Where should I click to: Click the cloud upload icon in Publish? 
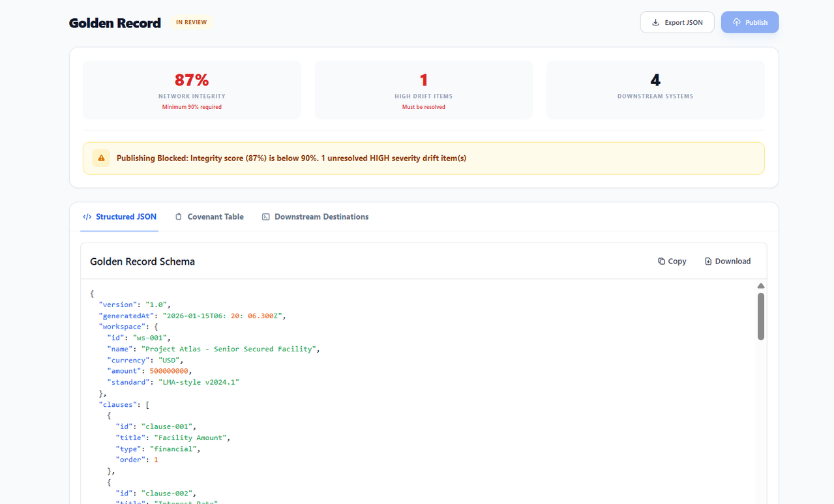[737, 22]
